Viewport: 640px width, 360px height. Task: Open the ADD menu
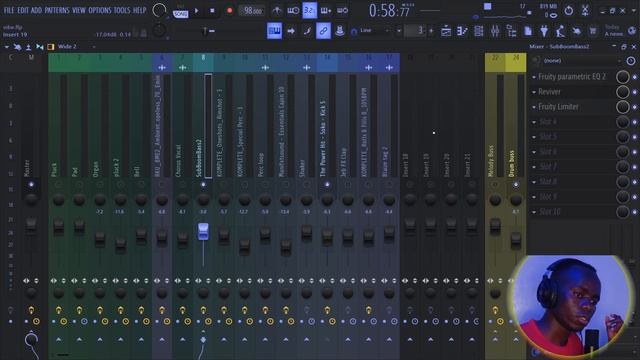[36, 11]
